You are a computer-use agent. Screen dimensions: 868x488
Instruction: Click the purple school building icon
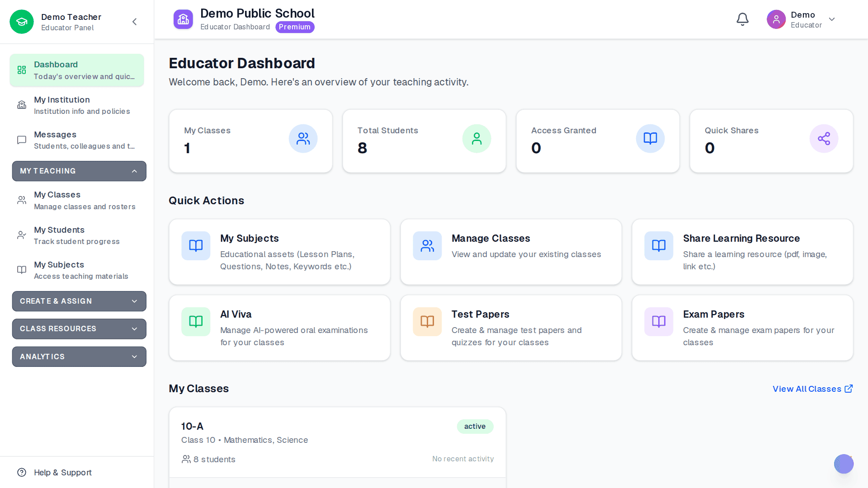(x=183, y=19)
